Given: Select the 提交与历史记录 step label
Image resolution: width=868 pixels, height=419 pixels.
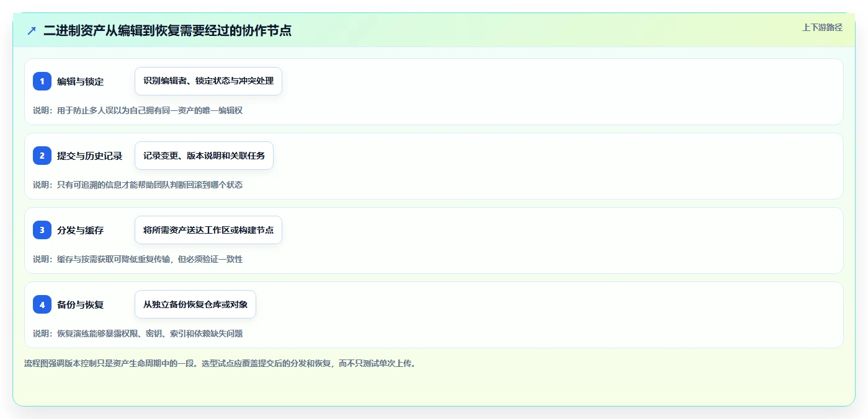Looking at the screenshot, I should pyautogui.click(x=90, y=156).
